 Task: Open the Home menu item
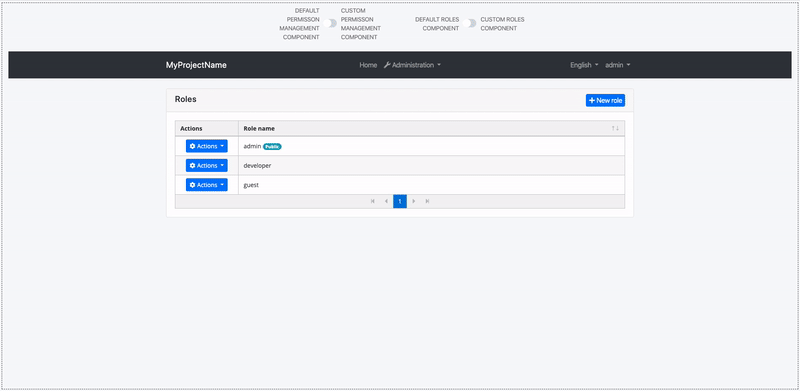click(368, 65)
